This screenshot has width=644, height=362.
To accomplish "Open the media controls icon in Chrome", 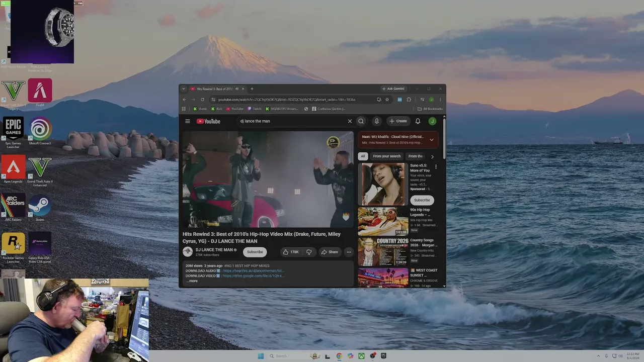I will coord(422,100).
